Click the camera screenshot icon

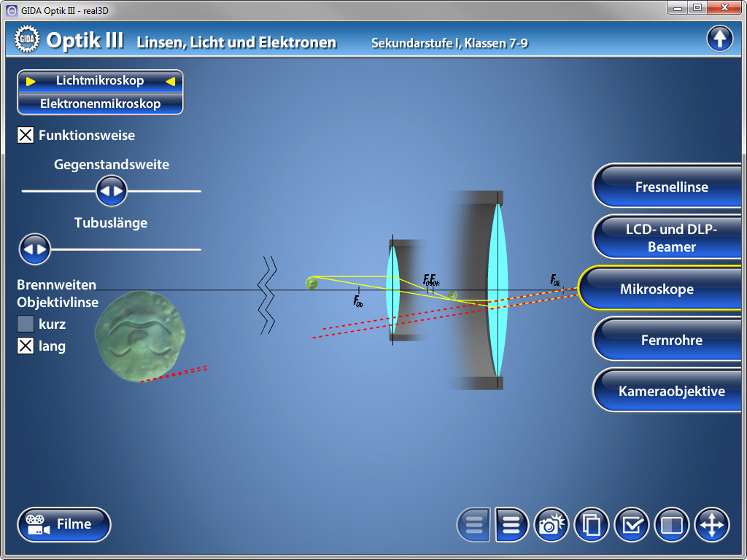551,524
